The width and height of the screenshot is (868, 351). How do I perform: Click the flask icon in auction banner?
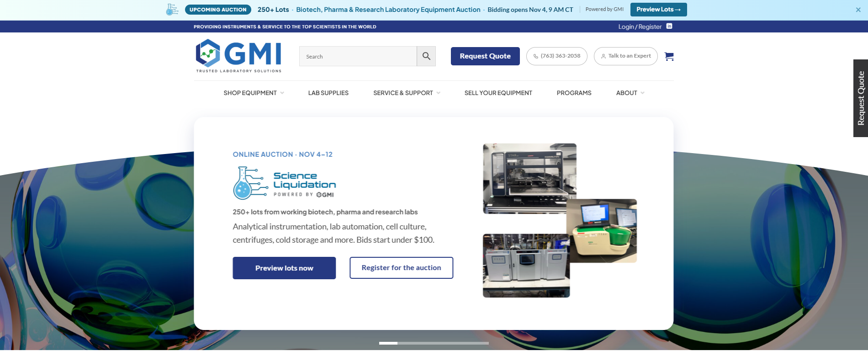[x=172, y=10]
